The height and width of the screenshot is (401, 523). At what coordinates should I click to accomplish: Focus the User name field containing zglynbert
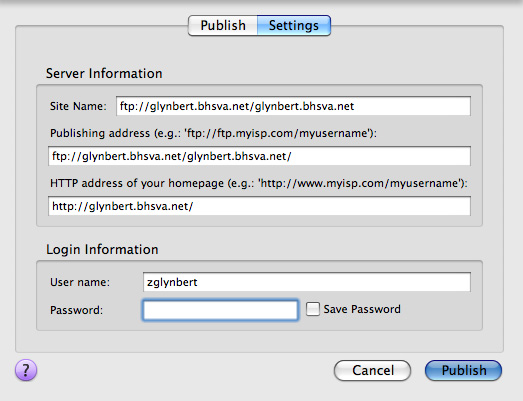coord(307,282)
